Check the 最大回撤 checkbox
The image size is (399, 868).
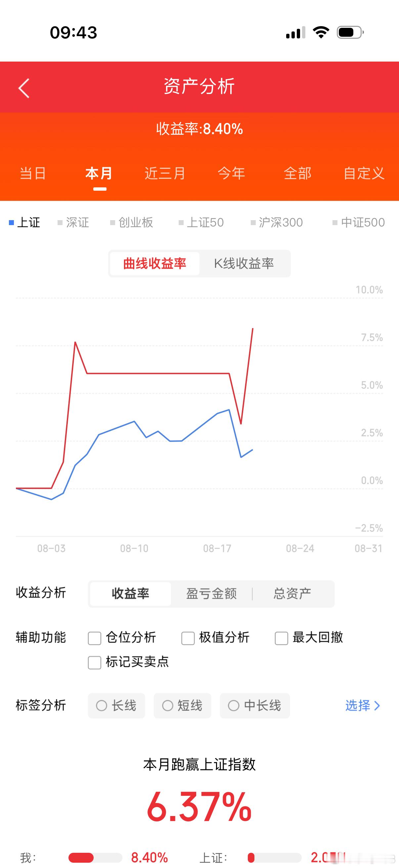(282, 638)
